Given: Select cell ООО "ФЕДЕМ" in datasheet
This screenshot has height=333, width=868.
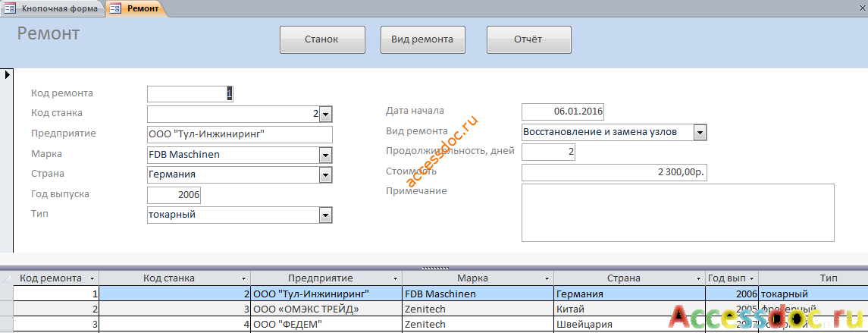Looking at the screenshot, I should [x=327, y=324].
